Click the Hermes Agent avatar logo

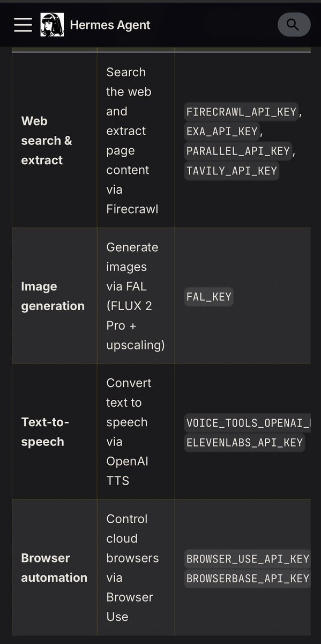(x=51, y=25)
